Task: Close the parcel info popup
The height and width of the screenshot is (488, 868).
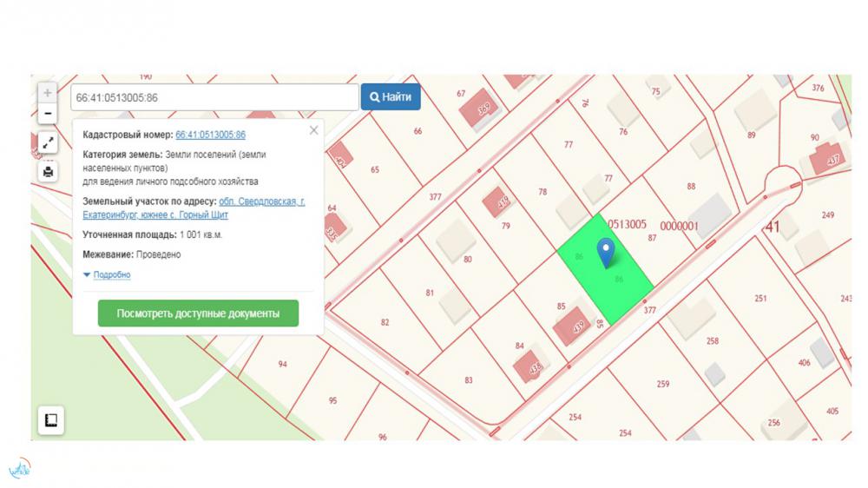Action: point(313,130)
